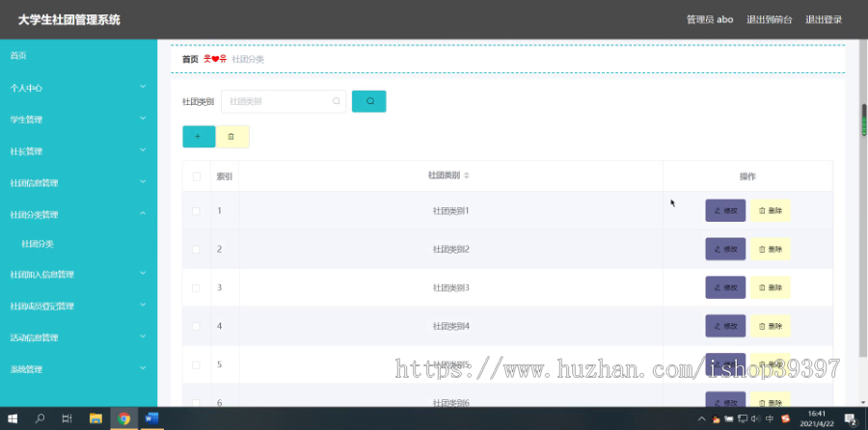The width and height of the screenshot is (868, 430).
Task: Open File Explorer from taskbar
Action: point(95,418)
